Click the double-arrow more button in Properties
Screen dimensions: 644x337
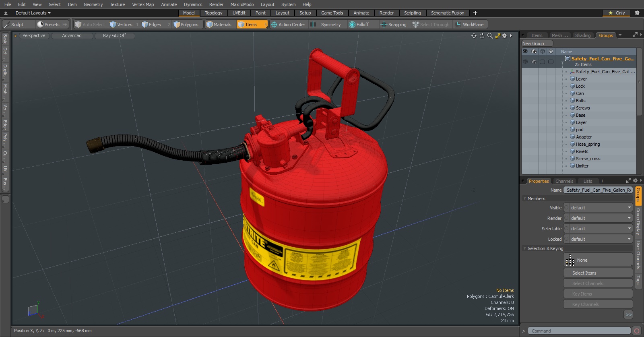[628, 314]
